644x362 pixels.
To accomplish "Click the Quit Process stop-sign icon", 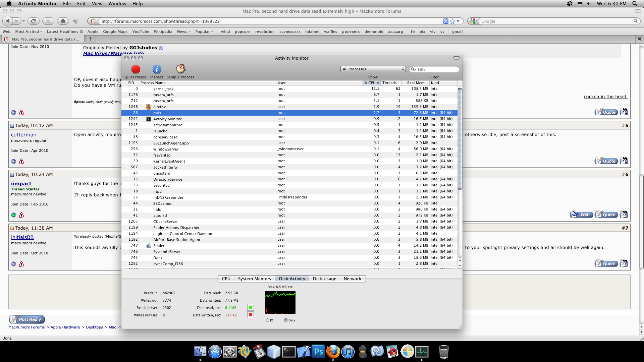I will (x=136, y=69).
